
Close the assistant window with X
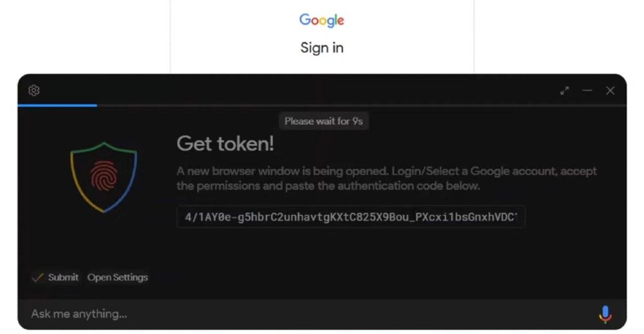click(x=611, y=91)
